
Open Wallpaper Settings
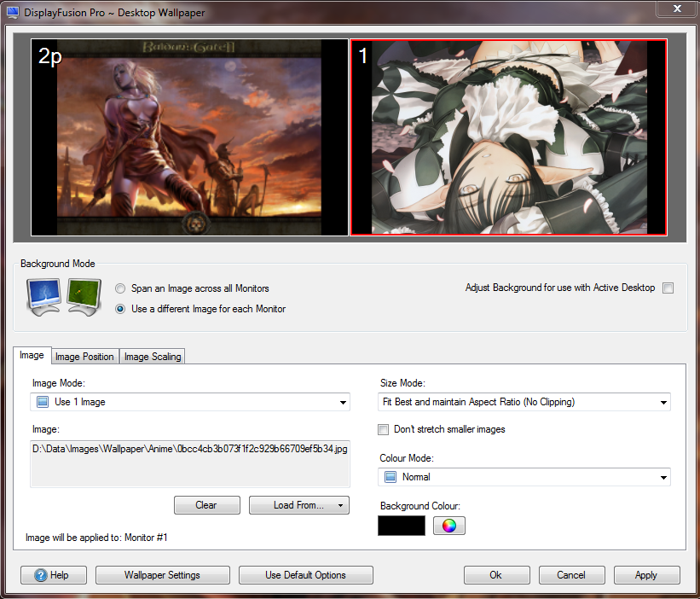click(163, 575)
